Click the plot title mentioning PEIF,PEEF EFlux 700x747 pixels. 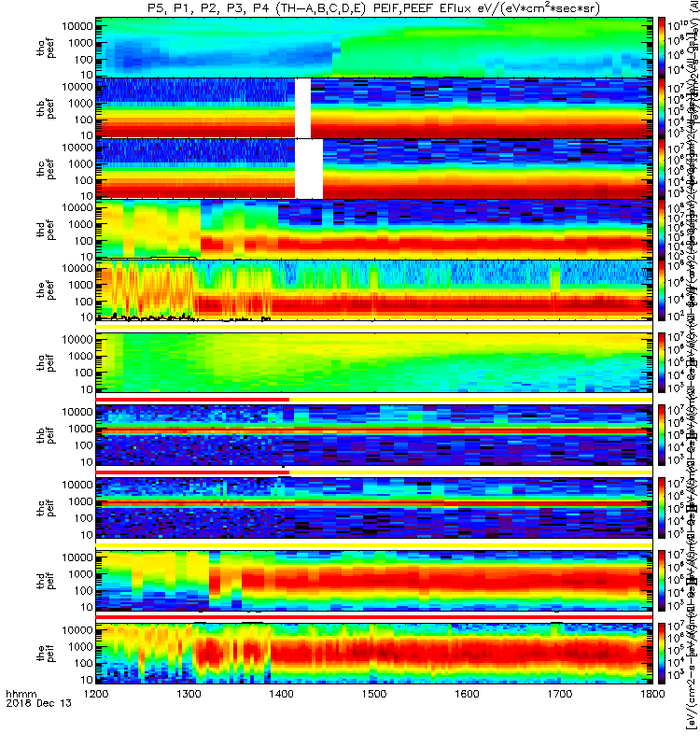373,8
